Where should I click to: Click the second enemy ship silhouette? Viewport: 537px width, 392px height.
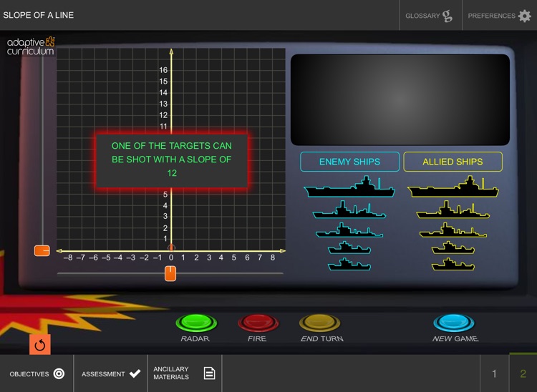[x=349, y=210]
